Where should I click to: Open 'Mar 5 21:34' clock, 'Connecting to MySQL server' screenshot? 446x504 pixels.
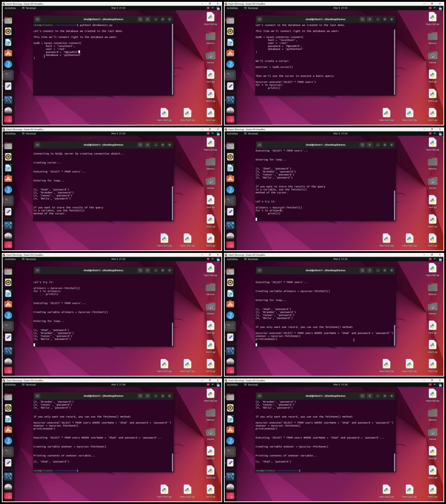(x=119, y=134)
